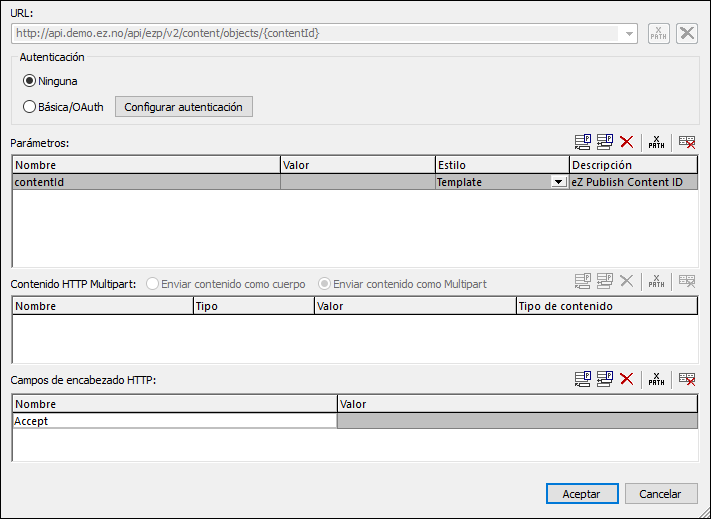Select the Accept header name cell
The image size is (711, 519).
(x=175, y=421)
